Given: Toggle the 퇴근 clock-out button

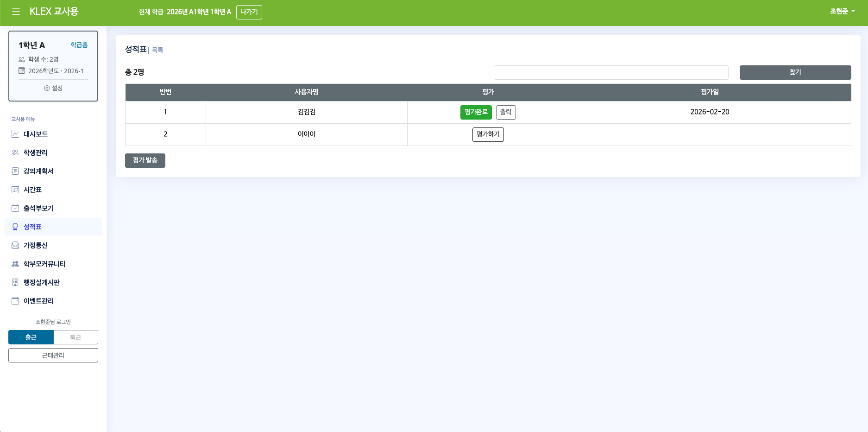Looking at the screenshot, I should point(75,337).
